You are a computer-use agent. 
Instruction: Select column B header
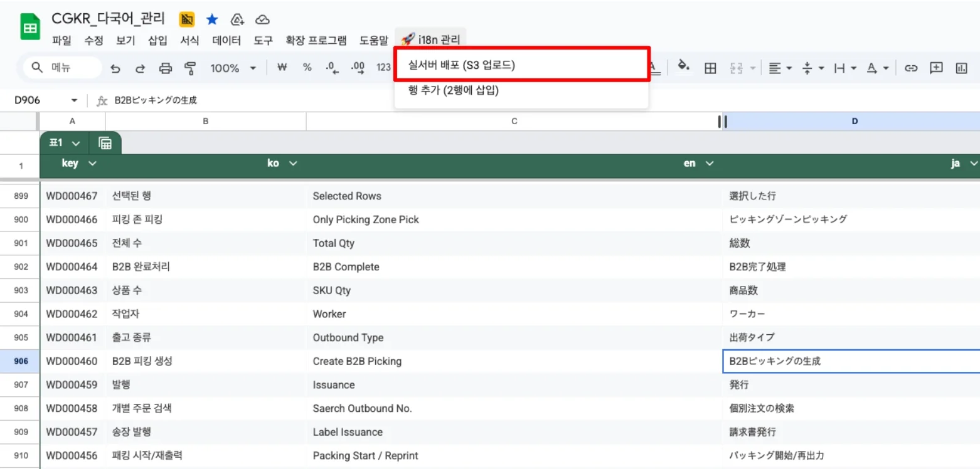(206, 122)
